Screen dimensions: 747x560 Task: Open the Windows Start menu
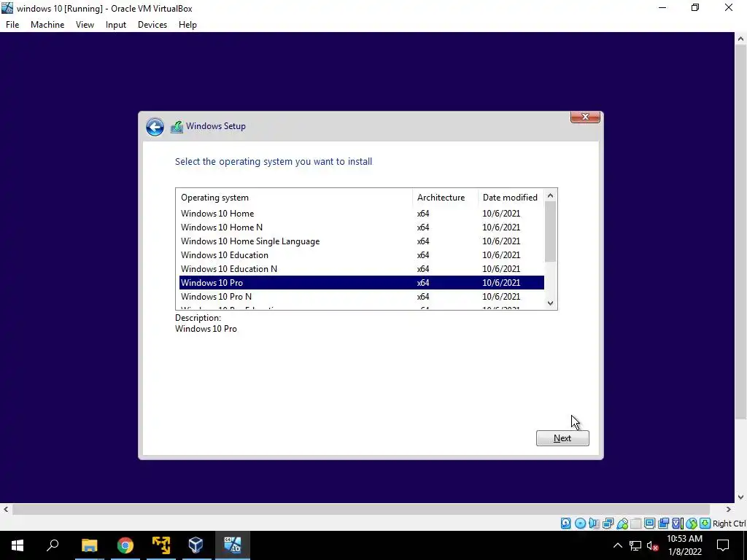point(18,545)
